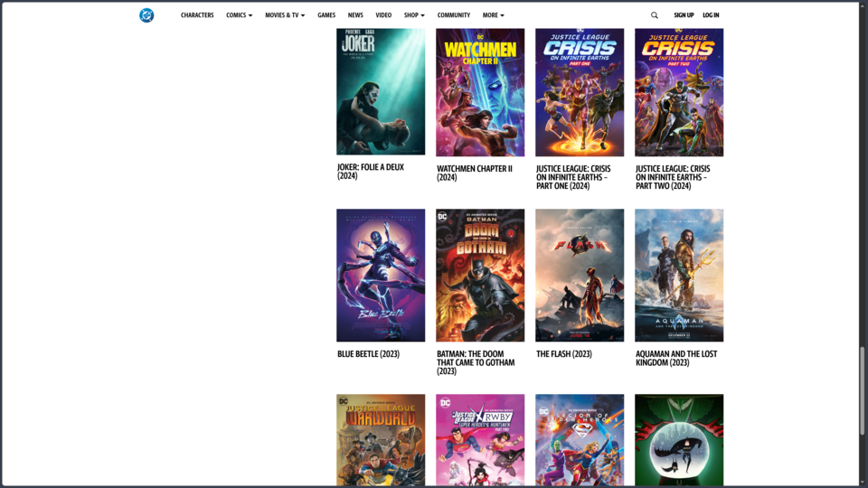Open Crisis on Infinite Earths Part One poster

580,92
